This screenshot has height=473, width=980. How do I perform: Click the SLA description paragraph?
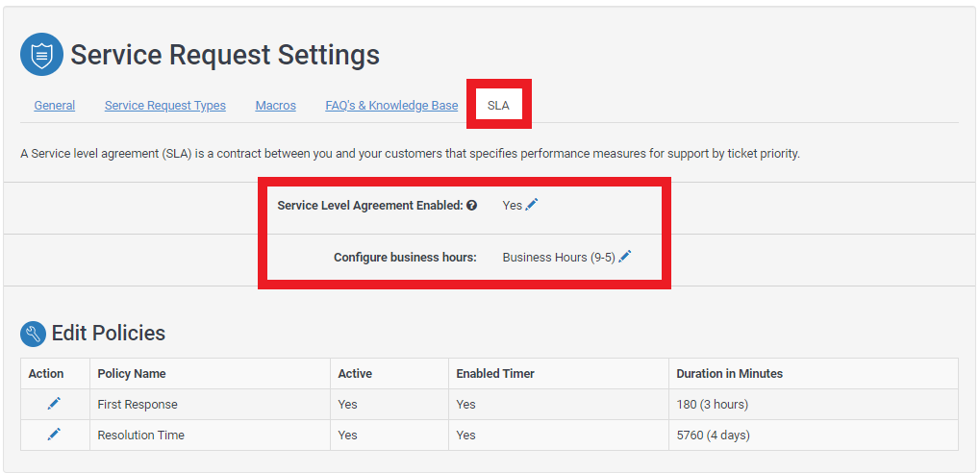coord(410,154)
